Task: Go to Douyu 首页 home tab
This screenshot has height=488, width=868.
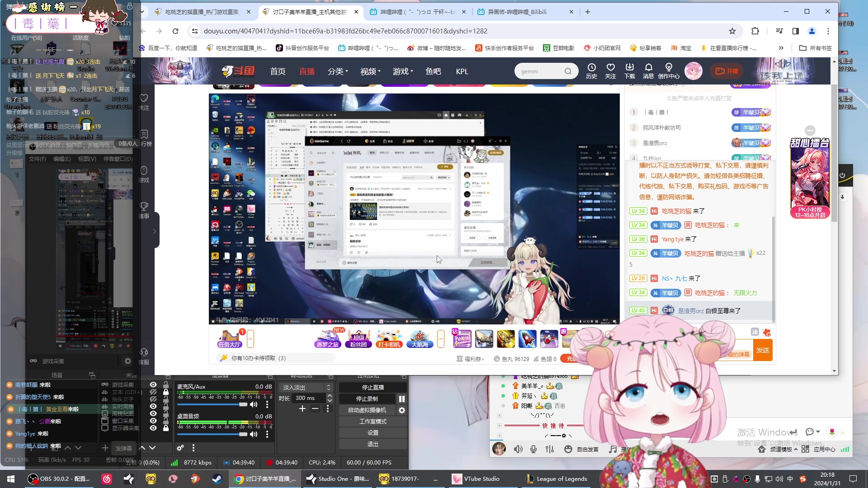Action: pyautogui.click(x=278, y=71)
